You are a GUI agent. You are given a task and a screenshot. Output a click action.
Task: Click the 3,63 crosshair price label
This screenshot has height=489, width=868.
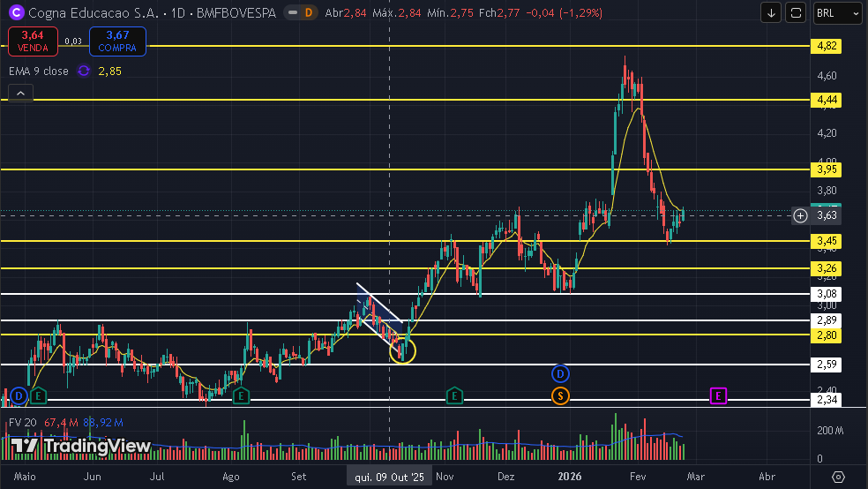(827, 215)
